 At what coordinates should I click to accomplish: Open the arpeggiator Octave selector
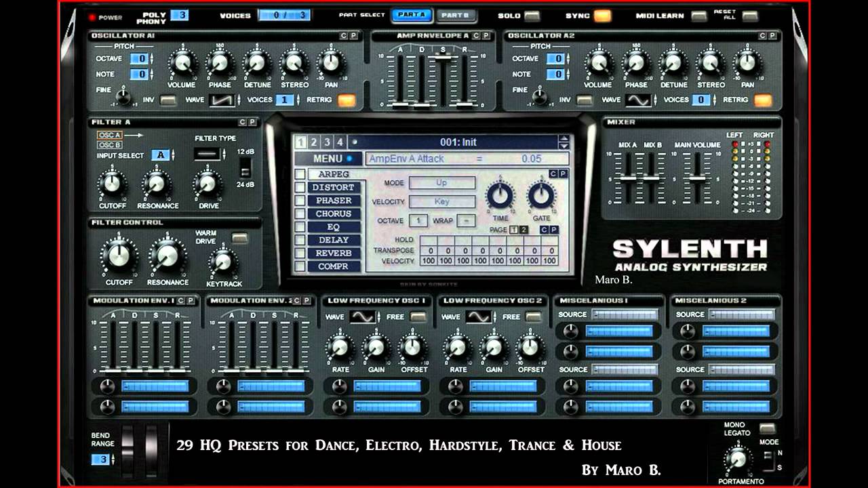[x=418, y=221]
